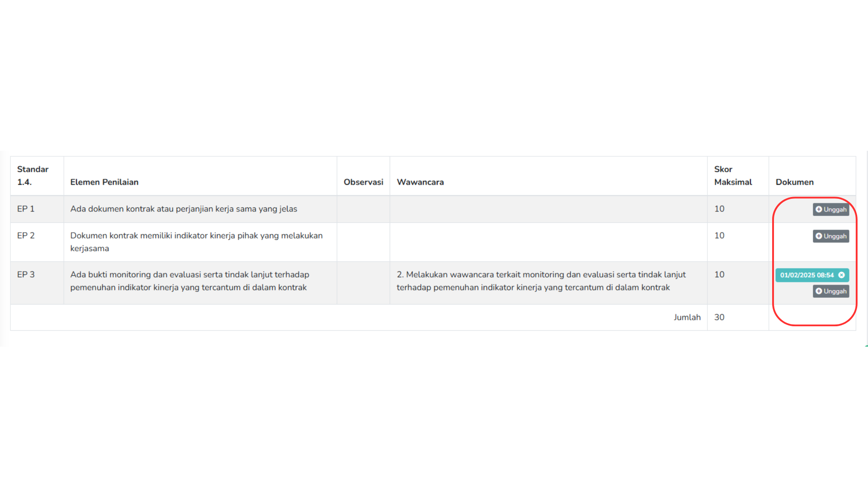Click the plus icon in EP 3's Unggah button
The image size is (868, 488).
click(x=819, y=291)
